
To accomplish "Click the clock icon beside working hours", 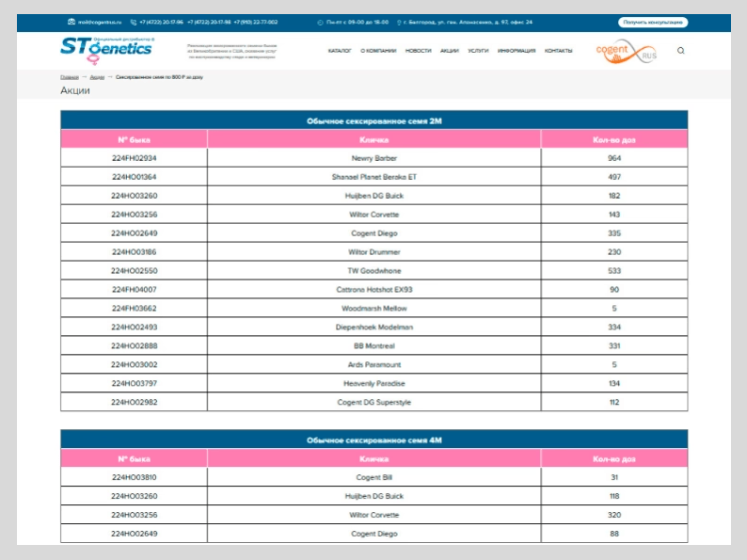I will click(320, 23).
